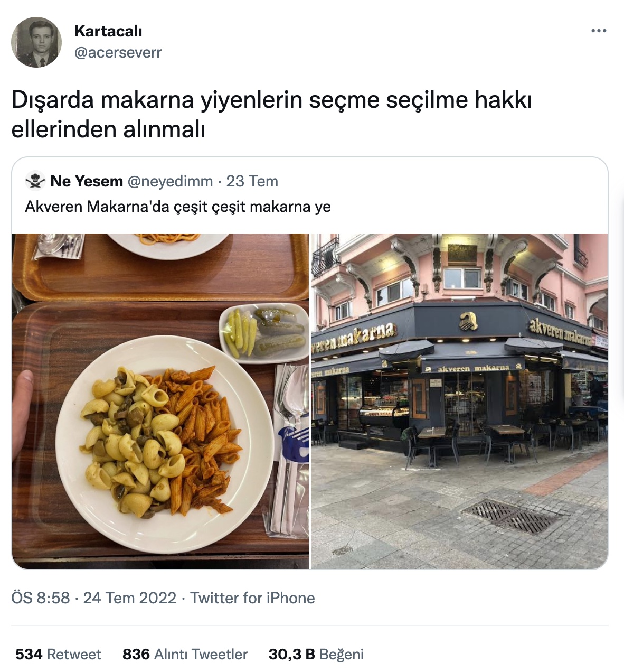The width and height of the screenshot is (624, 672).
Task: Open Kartacalı's profile picture
Action: click(36, 42)
